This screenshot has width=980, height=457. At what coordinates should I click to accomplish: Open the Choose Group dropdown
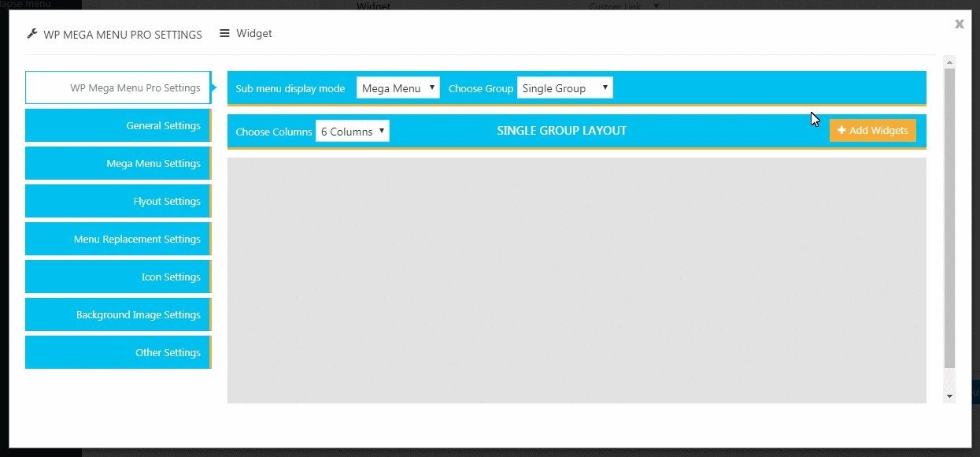[564, 88]
